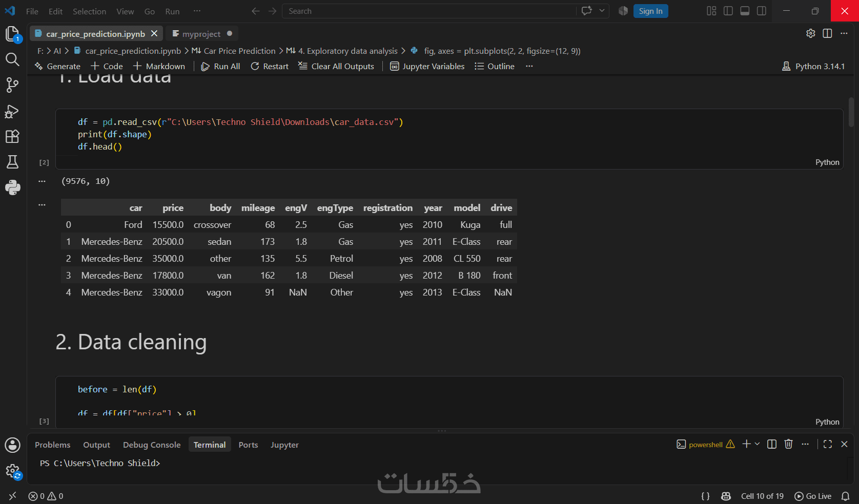Open Source Control view
The height and width of the screenshot is (504, 859).
coord(12,85)
